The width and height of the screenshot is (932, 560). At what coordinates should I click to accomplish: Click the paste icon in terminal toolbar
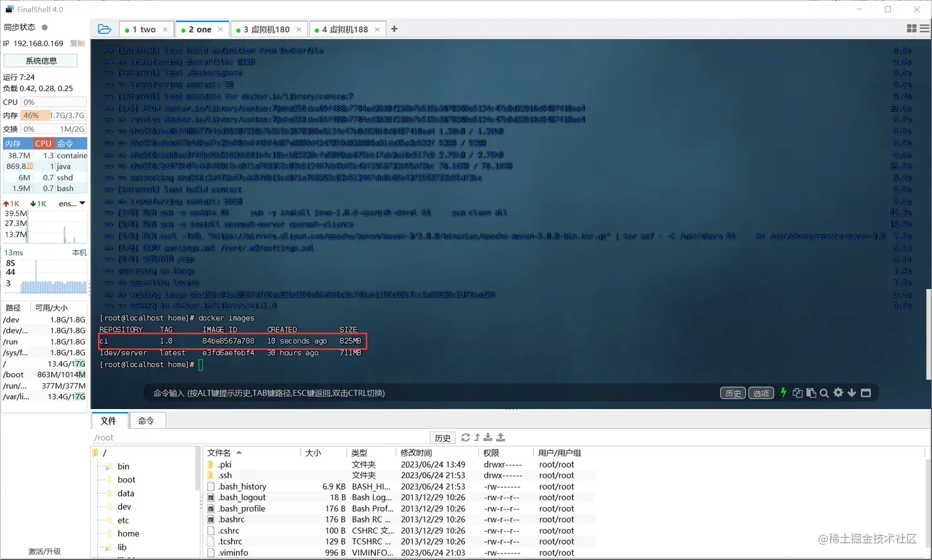click(x=811, y=393)
